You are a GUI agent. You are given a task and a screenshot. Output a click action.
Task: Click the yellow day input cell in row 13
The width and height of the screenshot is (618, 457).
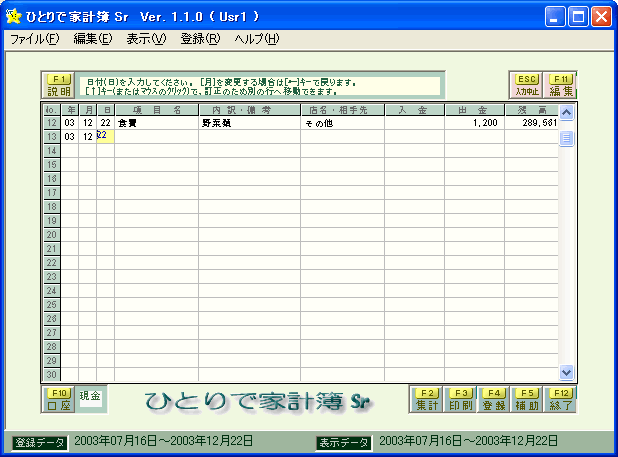pos(106,137)
